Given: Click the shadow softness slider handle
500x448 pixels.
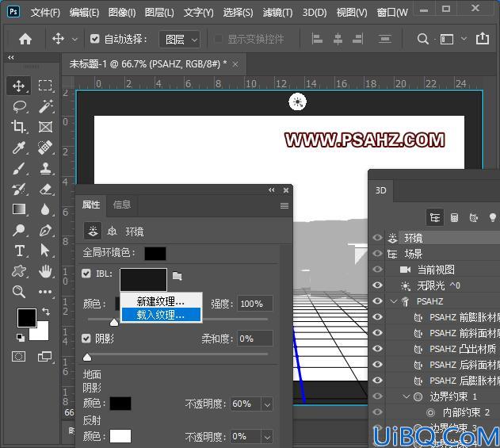Looking at the screenshot, I should (87, 357).
